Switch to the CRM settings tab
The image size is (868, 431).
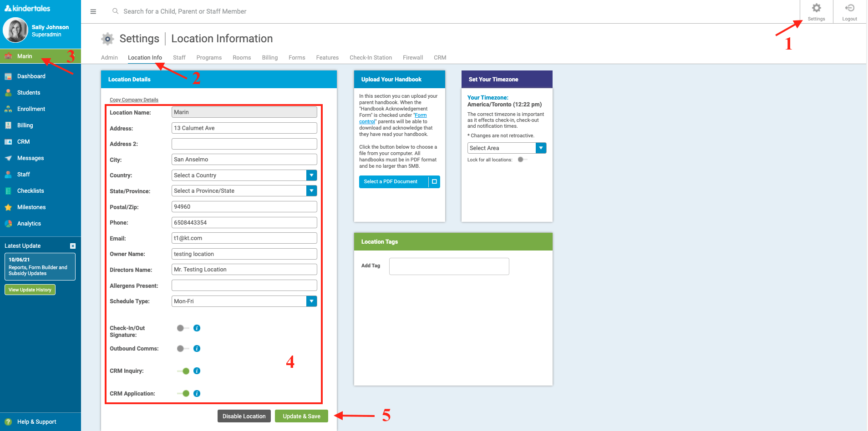440,58
